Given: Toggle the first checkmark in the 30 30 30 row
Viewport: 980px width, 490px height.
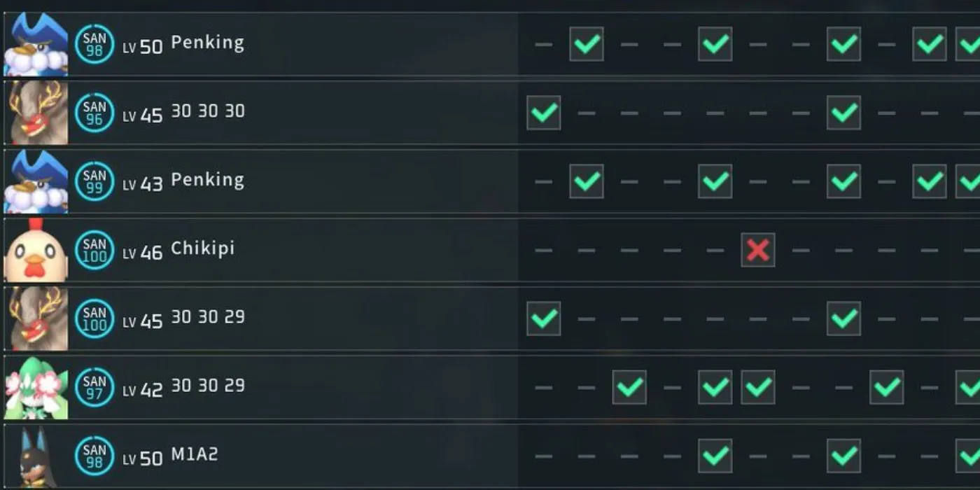Looking at the screenshot, I should click(x=543, y=112).
